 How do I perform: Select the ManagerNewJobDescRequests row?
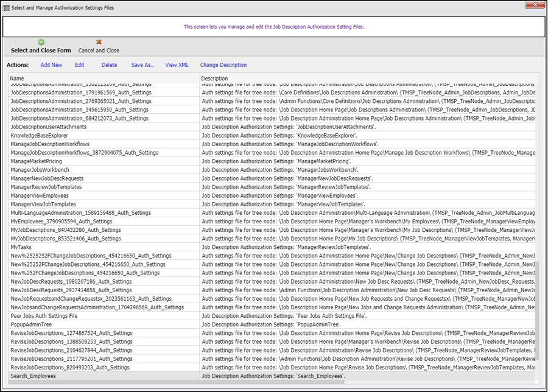point(272,178)
